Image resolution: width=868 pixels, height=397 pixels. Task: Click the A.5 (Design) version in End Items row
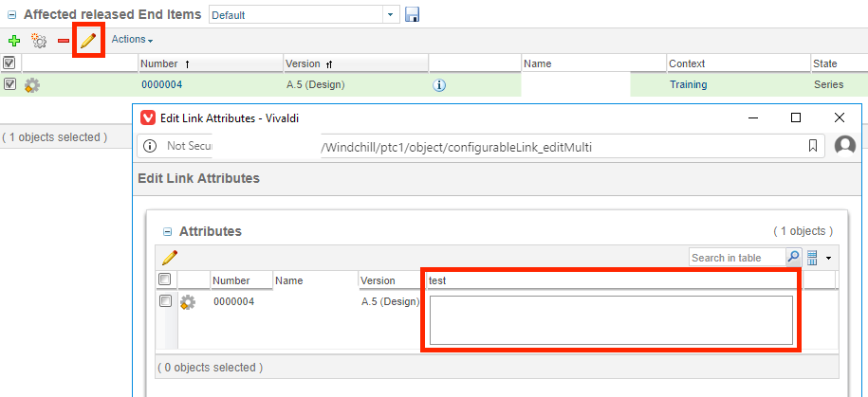[x=316, y=84]
